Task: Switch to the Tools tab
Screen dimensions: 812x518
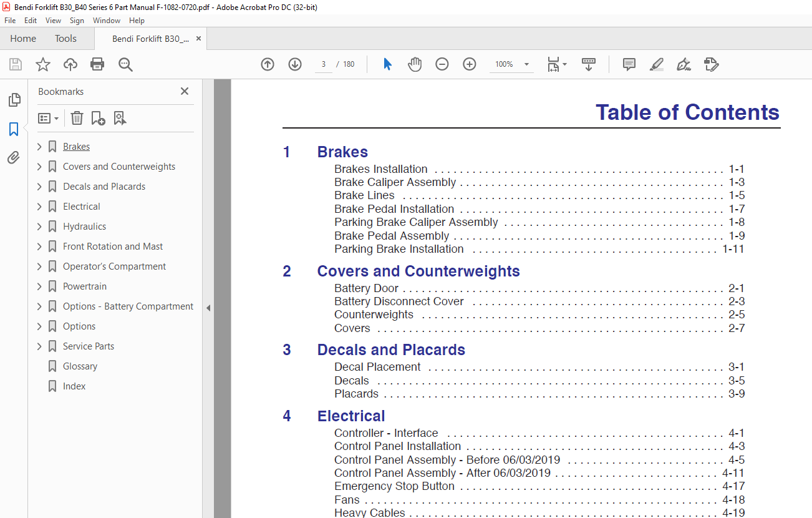Action: pos(65,39)
